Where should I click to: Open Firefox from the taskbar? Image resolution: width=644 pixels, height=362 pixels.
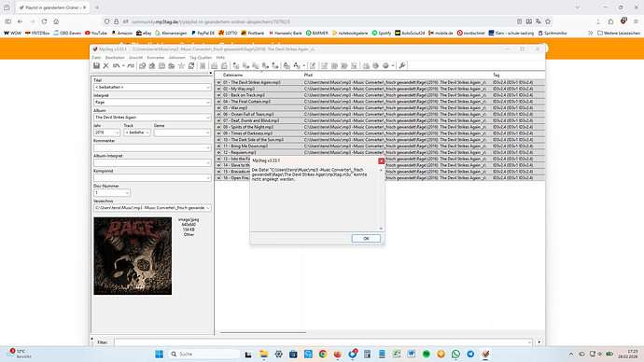337,354
